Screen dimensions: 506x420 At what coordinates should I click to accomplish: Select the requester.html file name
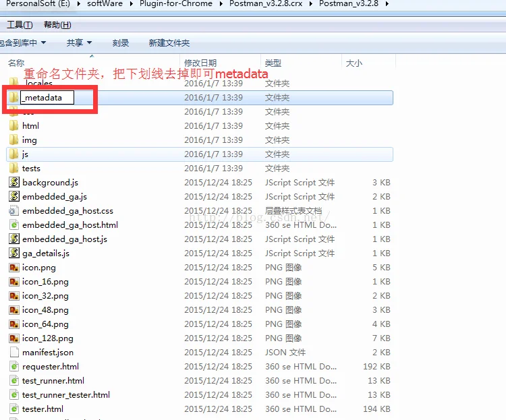point(51,367)
